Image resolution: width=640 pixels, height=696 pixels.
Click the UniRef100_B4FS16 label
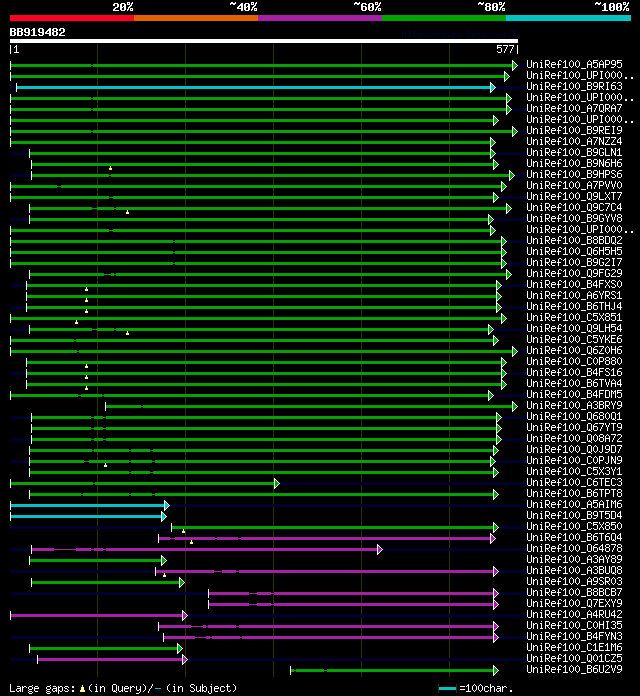pos(574,372)
